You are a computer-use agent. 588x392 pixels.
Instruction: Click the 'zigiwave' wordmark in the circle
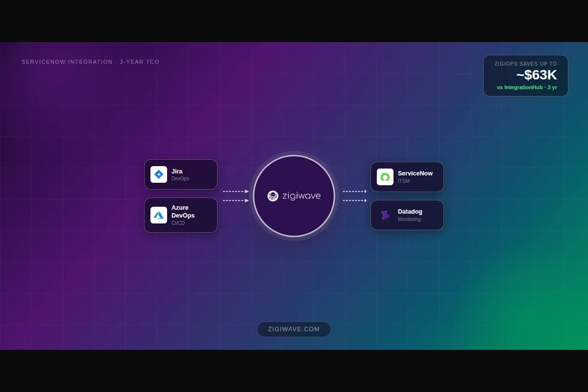(x=301, y=196)
